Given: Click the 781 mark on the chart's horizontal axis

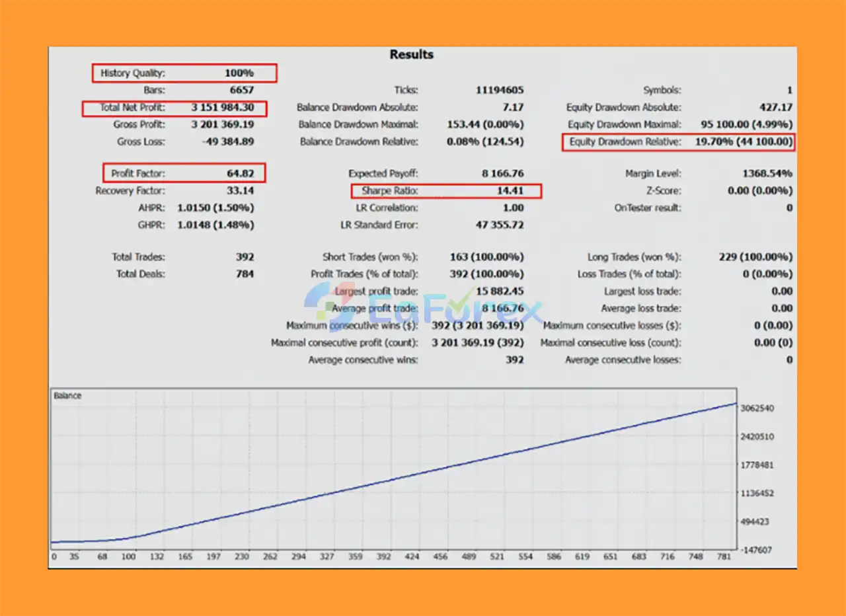Looking at the screenshot, I should (724, 557).
